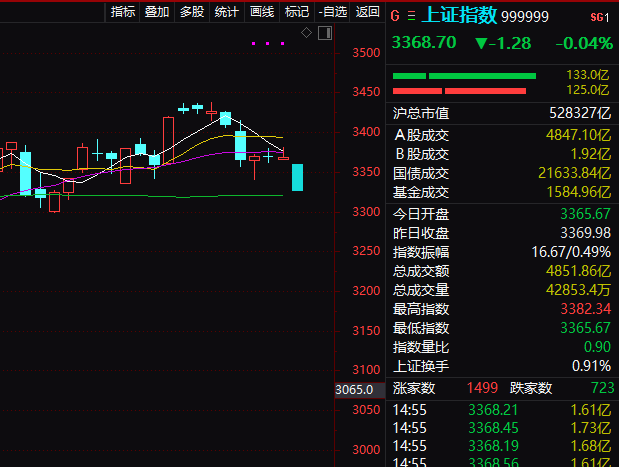
Task: Click 指数量比 value 0.90
Action: point(597,347)
